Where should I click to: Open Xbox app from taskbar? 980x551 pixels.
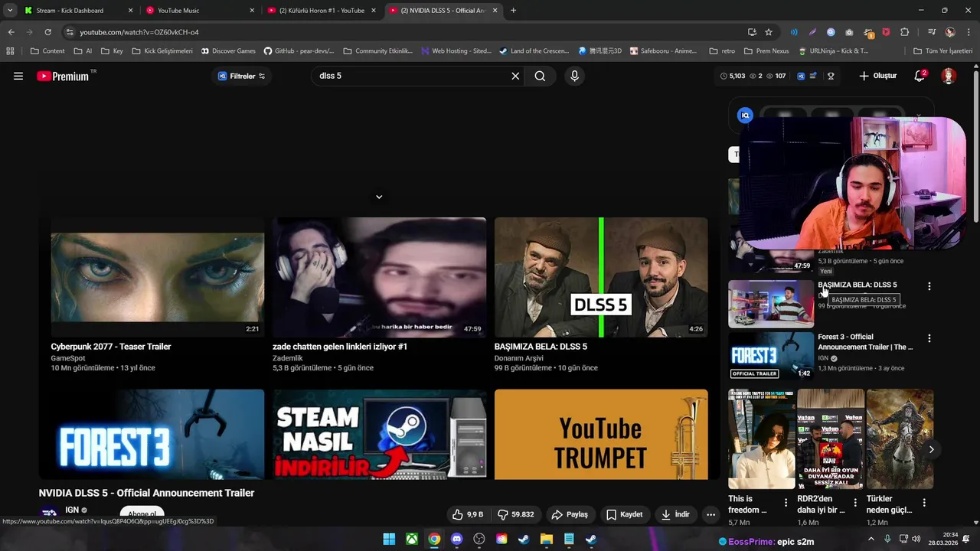coord(412,539)
